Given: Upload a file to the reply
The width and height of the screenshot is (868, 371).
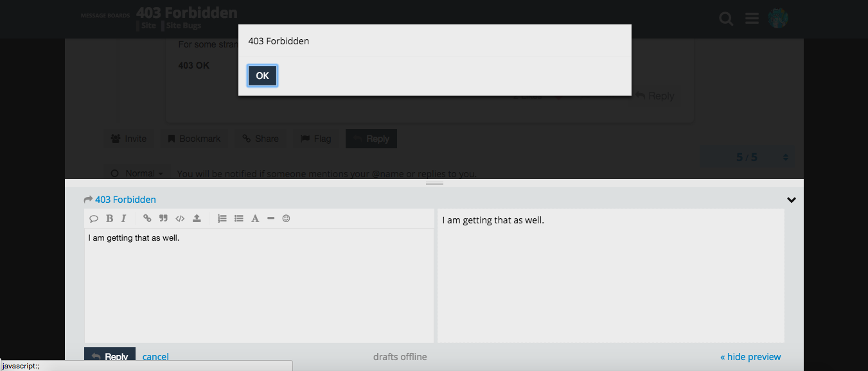Looking at the screenshot, I should [x=197, y=218].
